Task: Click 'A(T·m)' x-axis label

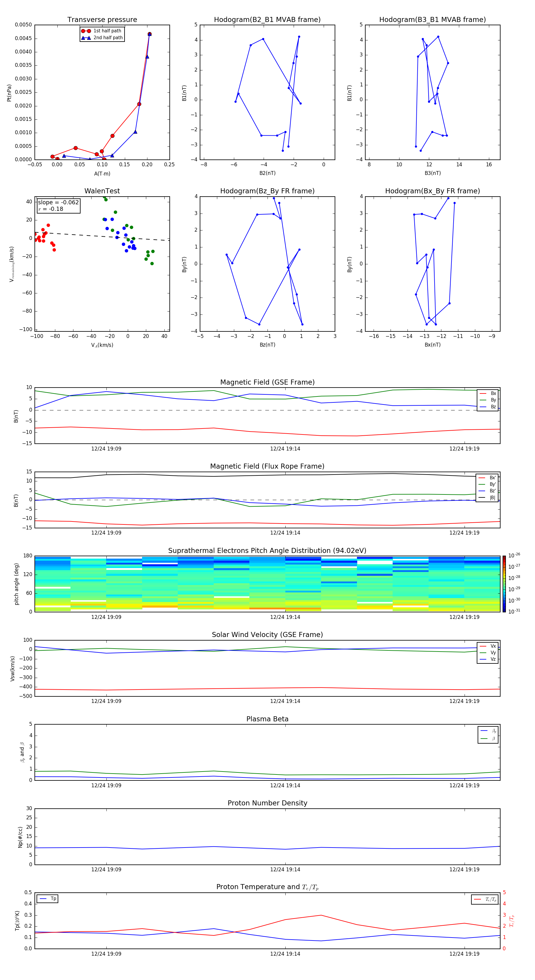Action: point(102,173)
